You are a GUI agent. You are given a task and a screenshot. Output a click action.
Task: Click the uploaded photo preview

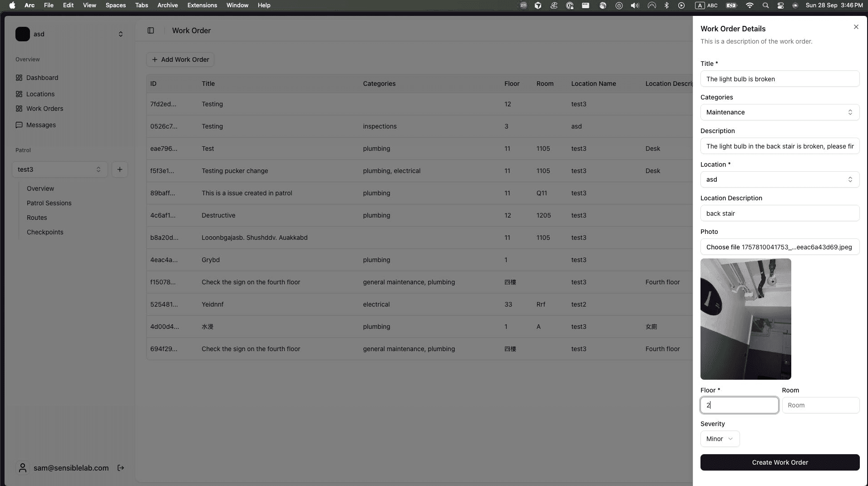pos(745,318)
